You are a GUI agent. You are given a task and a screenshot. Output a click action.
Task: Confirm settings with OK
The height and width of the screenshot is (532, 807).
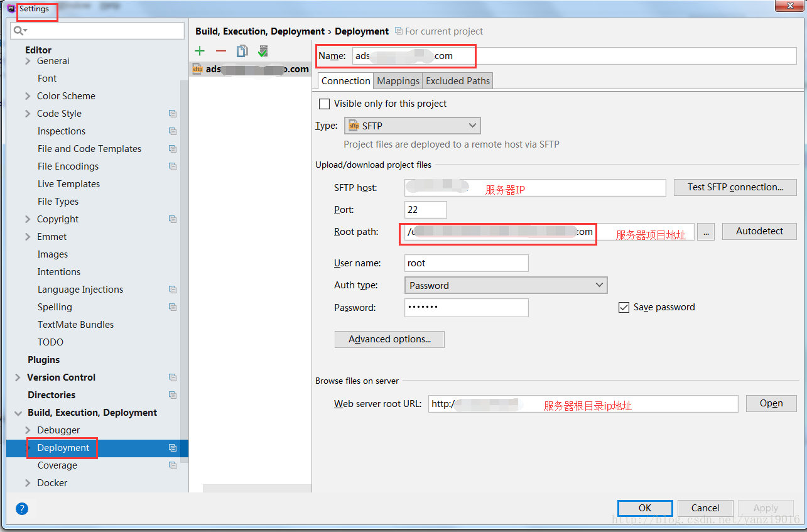645,508
